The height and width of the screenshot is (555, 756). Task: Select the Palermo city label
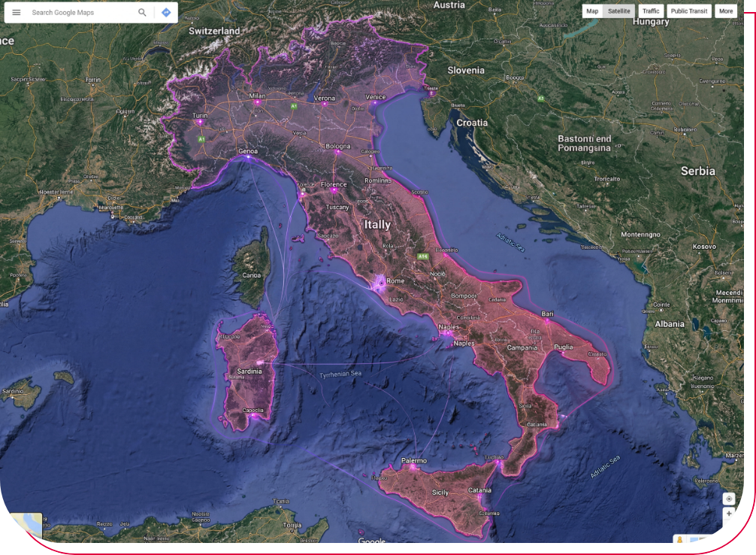[413, 460]
